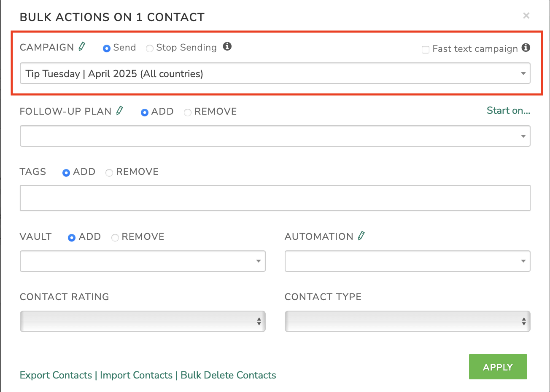550x392 pixels.
Task: Click the pencil icon next to Automation
Action: (361, 236)
